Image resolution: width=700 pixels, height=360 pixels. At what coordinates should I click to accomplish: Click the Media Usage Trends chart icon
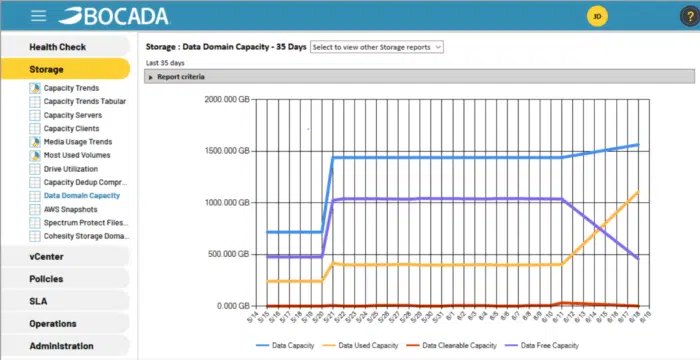click(x=35, y=142)
